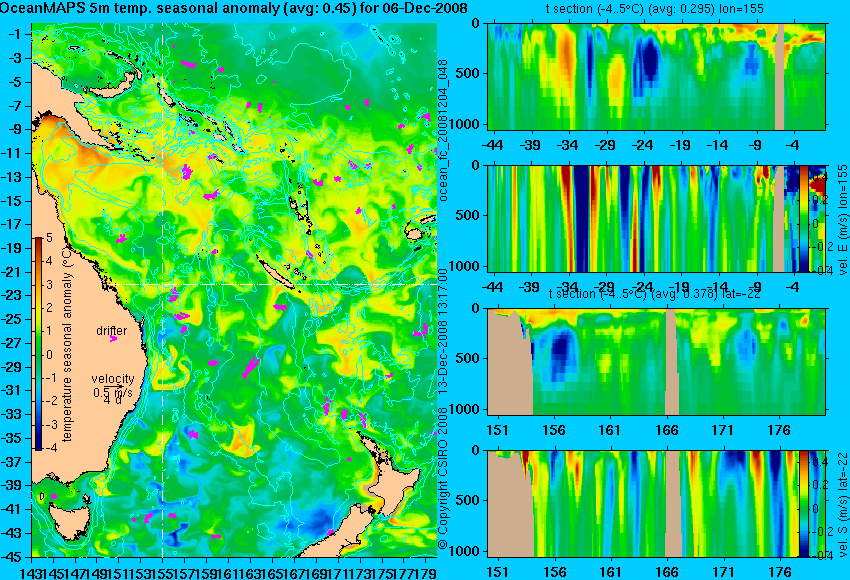This screenshot has height=580, width=850.
Task: Click '166' tick under the lat=-22 temperature section
Action: pos(666,430)
